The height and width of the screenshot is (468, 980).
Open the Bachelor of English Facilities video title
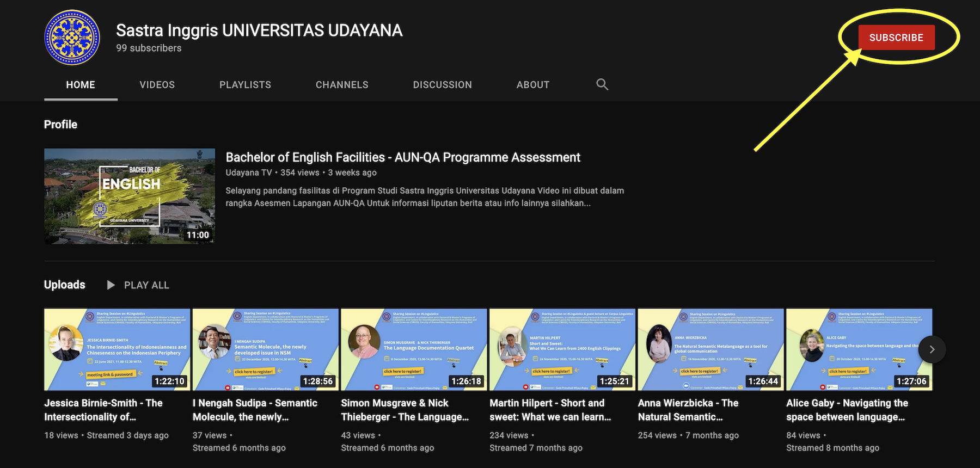point(403,157)
